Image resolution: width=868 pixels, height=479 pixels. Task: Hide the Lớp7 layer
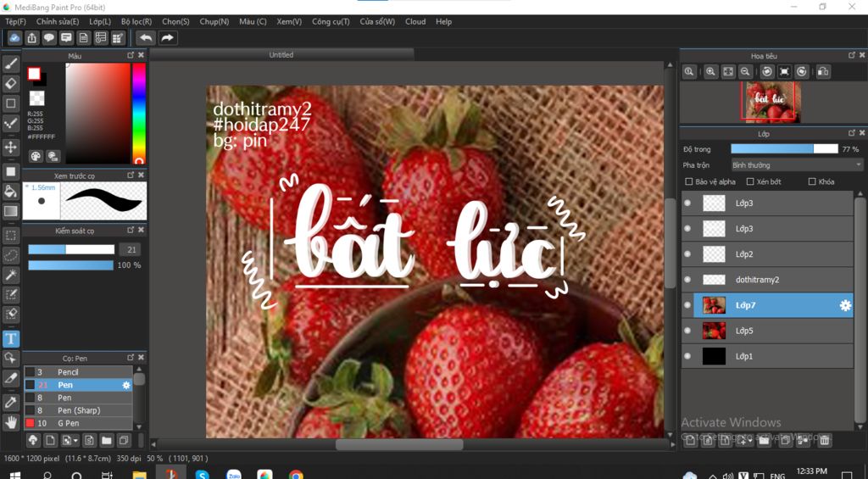pos(687,305)
